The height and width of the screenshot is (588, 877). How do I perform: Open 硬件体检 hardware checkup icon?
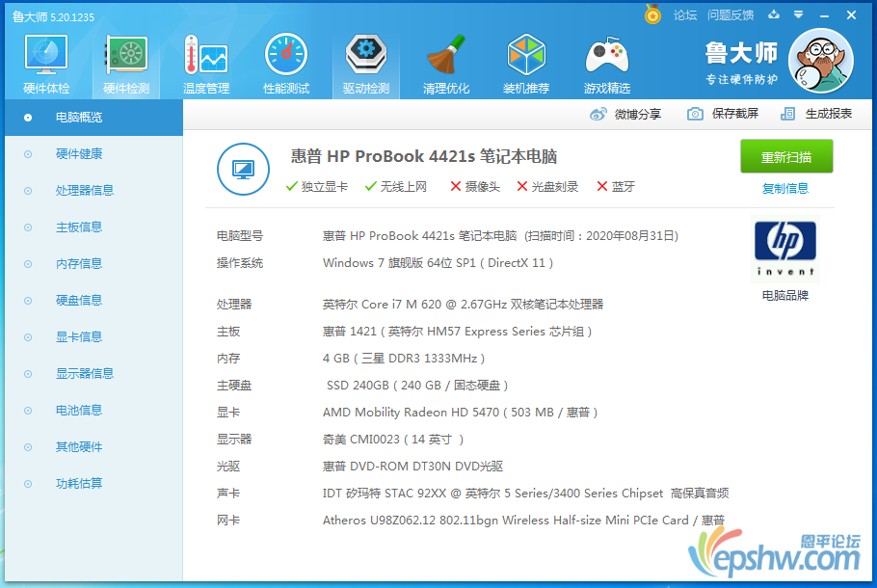click(x=46, y=65)
